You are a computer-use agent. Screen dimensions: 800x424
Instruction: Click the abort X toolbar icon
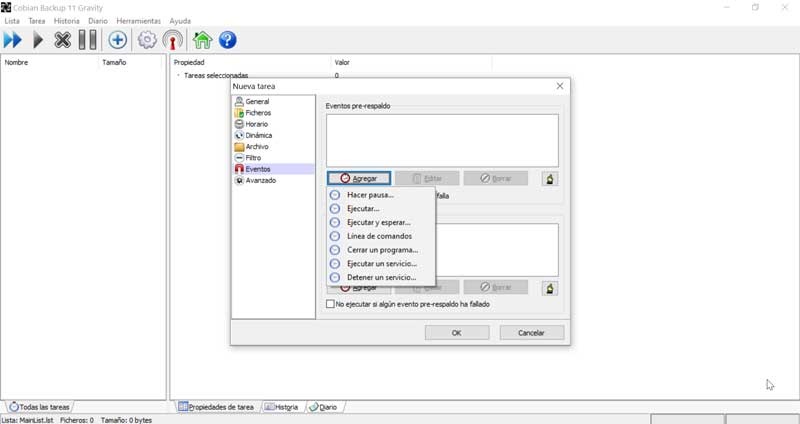62,40
